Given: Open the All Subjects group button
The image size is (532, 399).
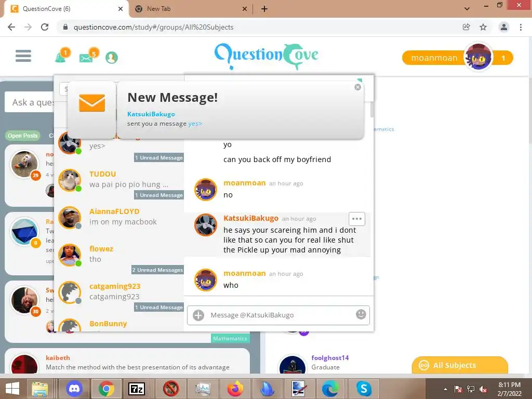Looking at the screenshot, I should coord(460,365).
